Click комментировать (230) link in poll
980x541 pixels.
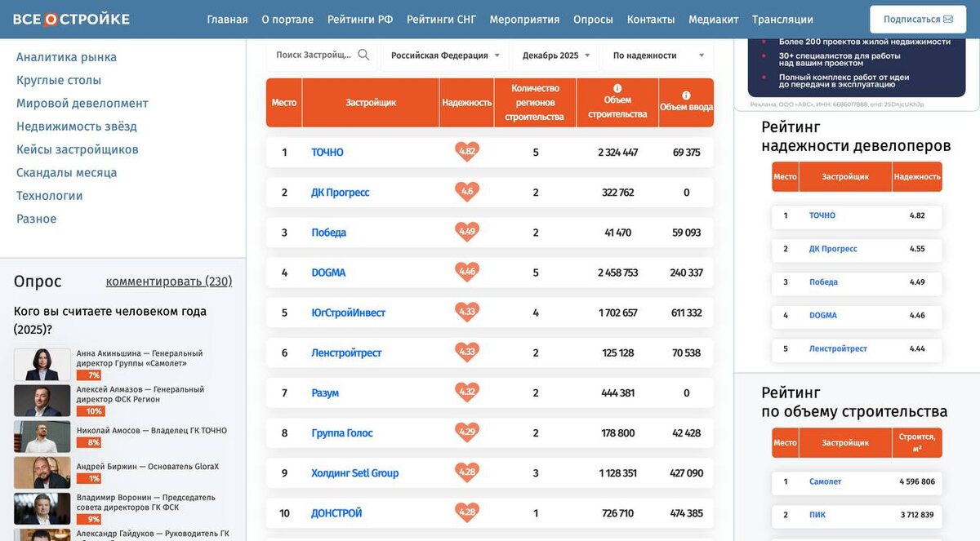(169, 282)
